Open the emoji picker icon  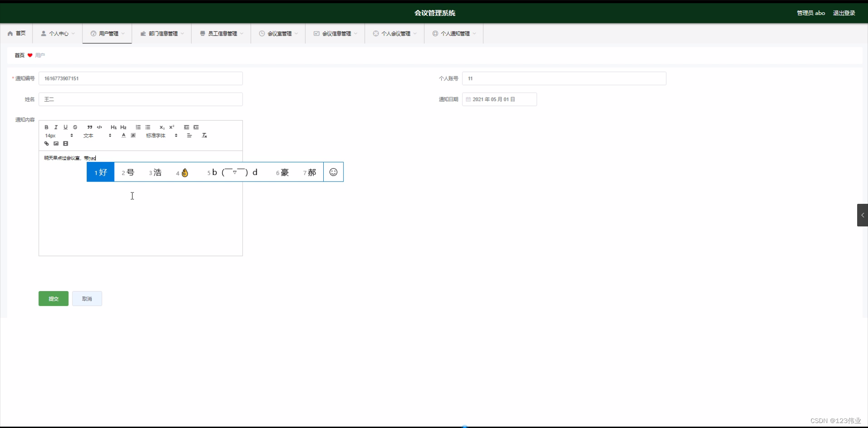click(x=333, y=172)
